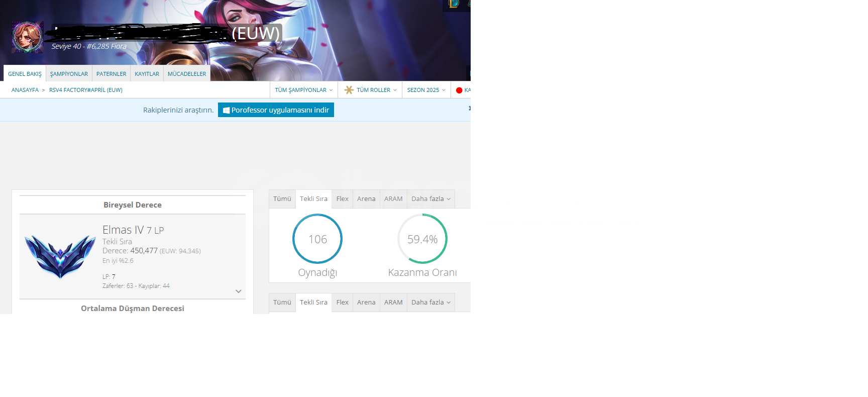Screen dimensions: 868x397
Task: Click the summoner profile avatar icon
Action: point(28,37)
